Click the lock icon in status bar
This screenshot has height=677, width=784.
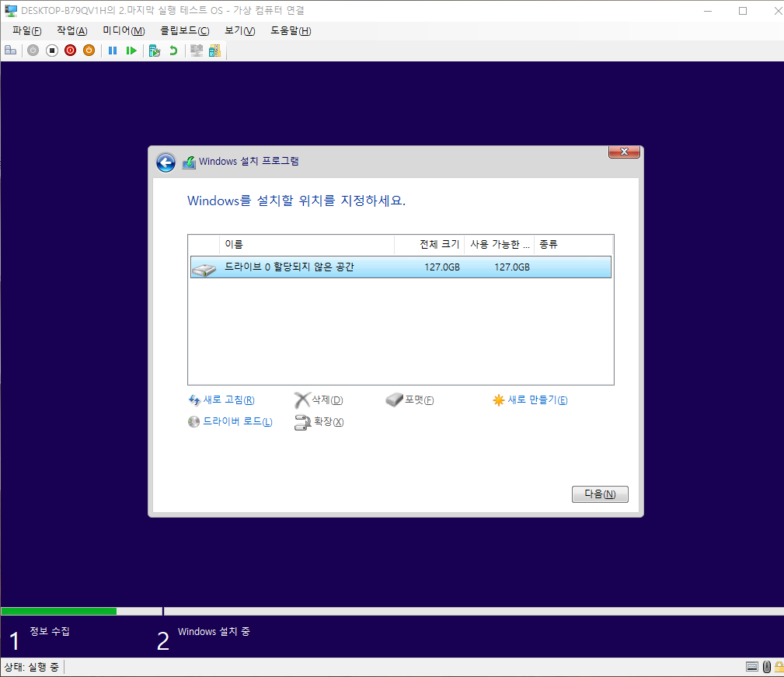779,666
